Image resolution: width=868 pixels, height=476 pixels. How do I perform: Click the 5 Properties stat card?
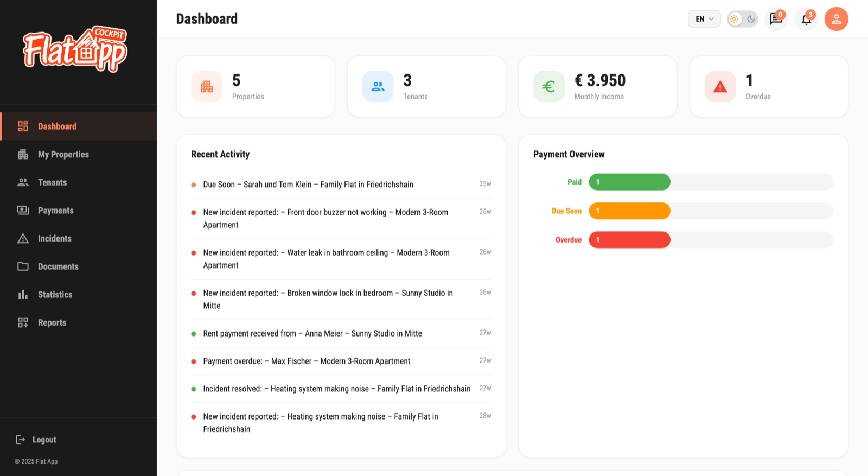pos(256,86)
